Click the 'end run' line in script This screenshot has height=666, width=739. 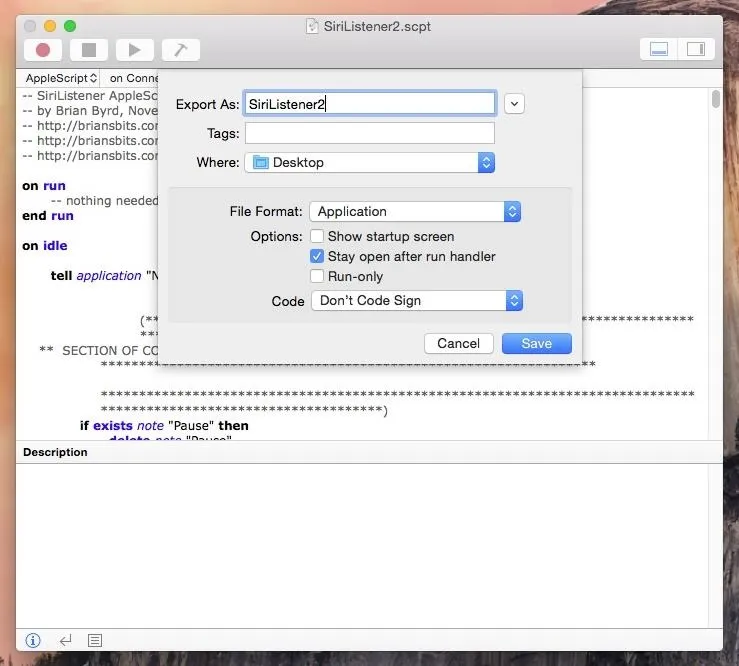tap(48, 216)
